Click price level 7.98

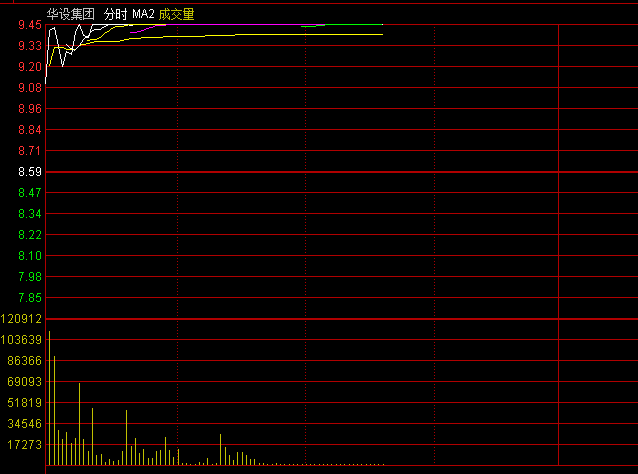pos(30,277)
